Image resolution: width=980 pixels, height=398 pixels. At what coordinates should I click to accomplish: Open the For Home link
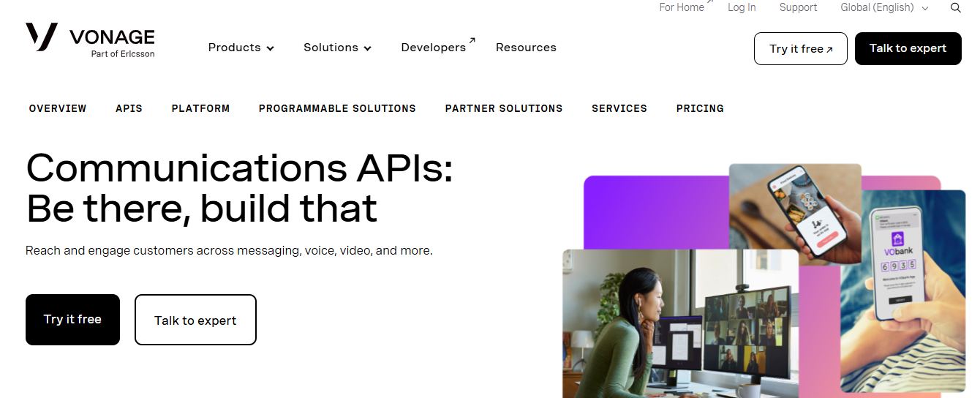coord(686,7)
